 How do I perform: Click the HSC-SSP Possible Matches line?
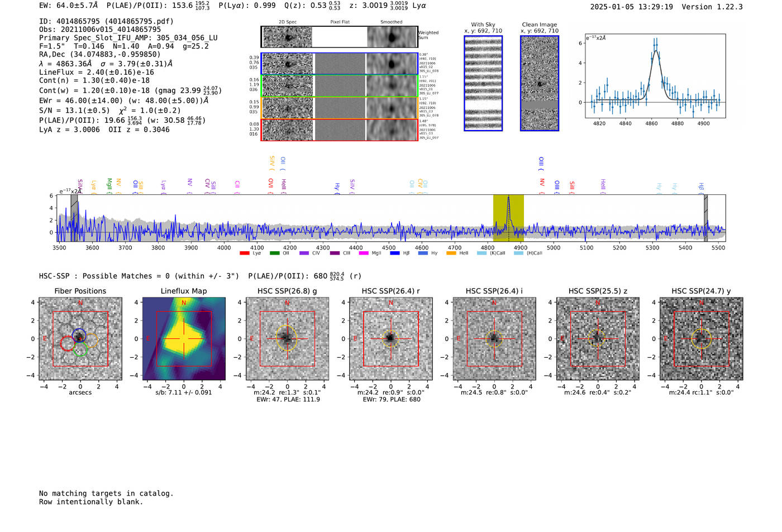199,276
